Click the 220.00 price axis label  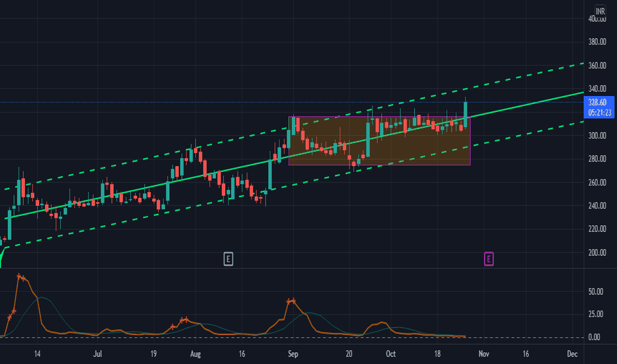[597, 228]
